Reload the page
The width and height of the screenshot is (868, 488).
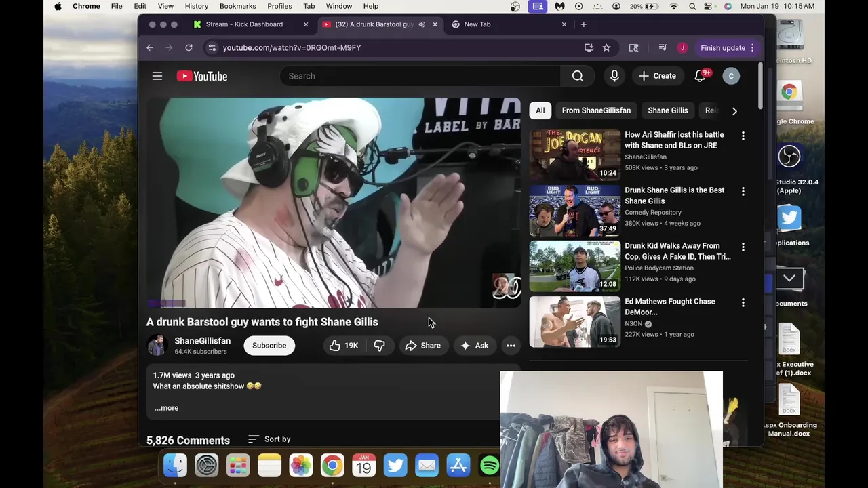[x=189, y=47]
